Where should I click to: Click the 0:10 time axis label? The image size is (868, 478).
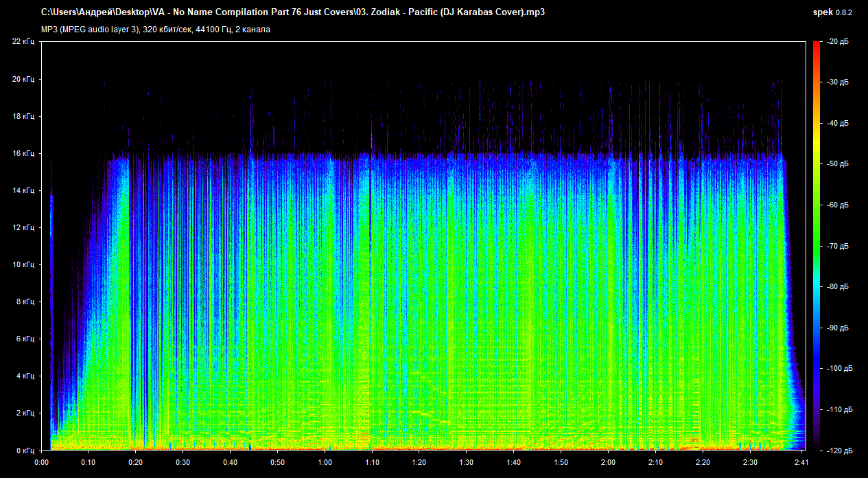(x=88, y=462)
